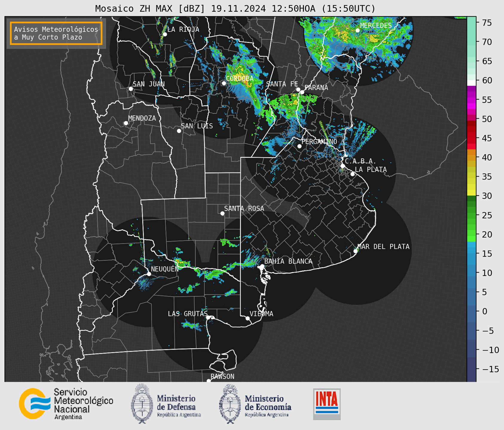Click the Ministerio de Defensa emblem
Viewport: 504px width, 430px height.
(x=142, y=404)
